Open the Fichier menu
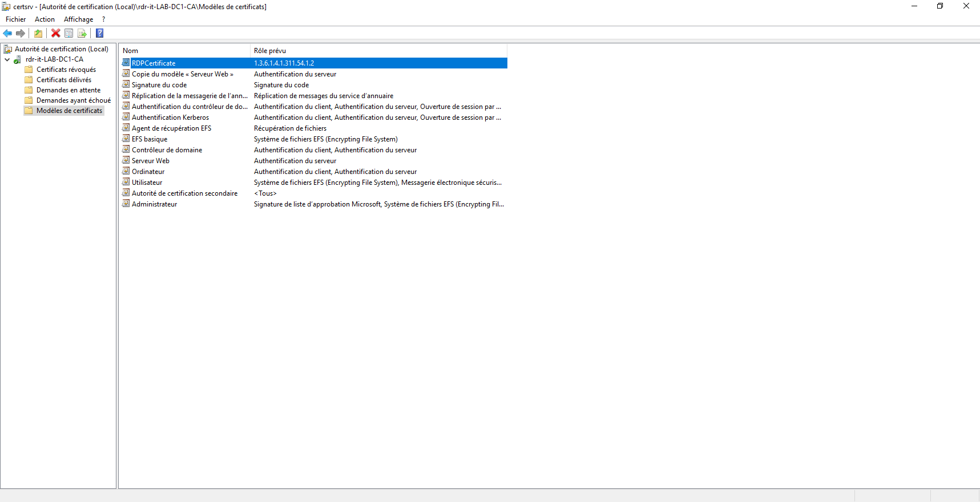The image size is (980, 502). 15,19
